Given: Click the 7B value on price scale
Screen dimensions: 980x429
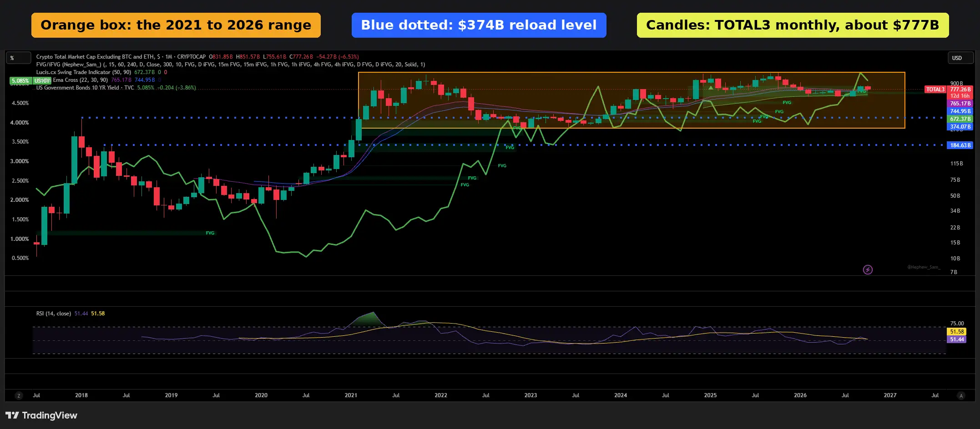Looking at the screenshot, I should point(954,272).
